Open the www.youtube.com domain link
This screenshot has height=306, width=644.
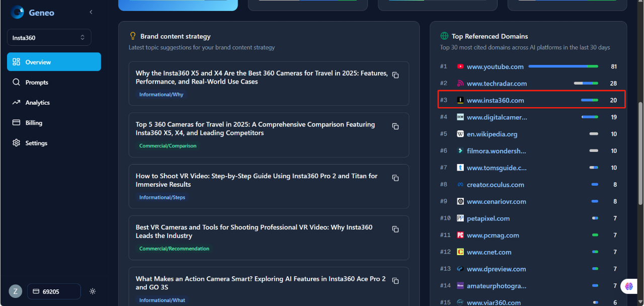[x=495, y=66]
